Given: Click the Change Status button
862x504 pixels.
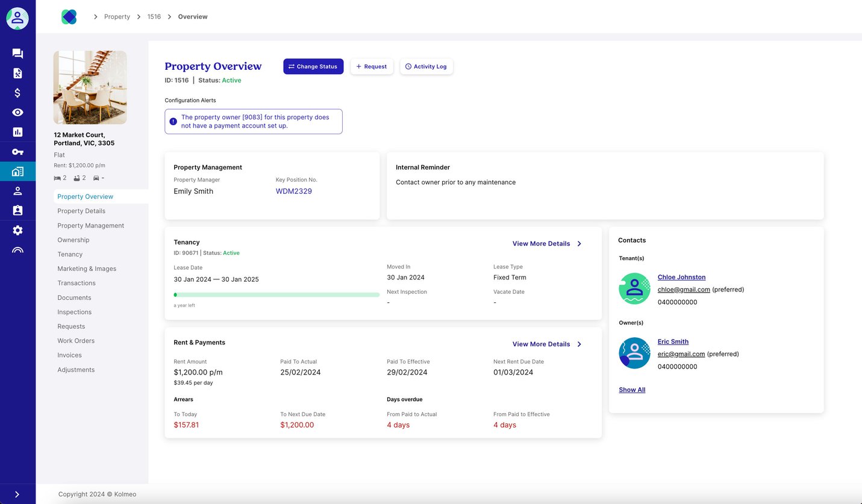Looking at the screenshot, I should (x=313, y=66).
